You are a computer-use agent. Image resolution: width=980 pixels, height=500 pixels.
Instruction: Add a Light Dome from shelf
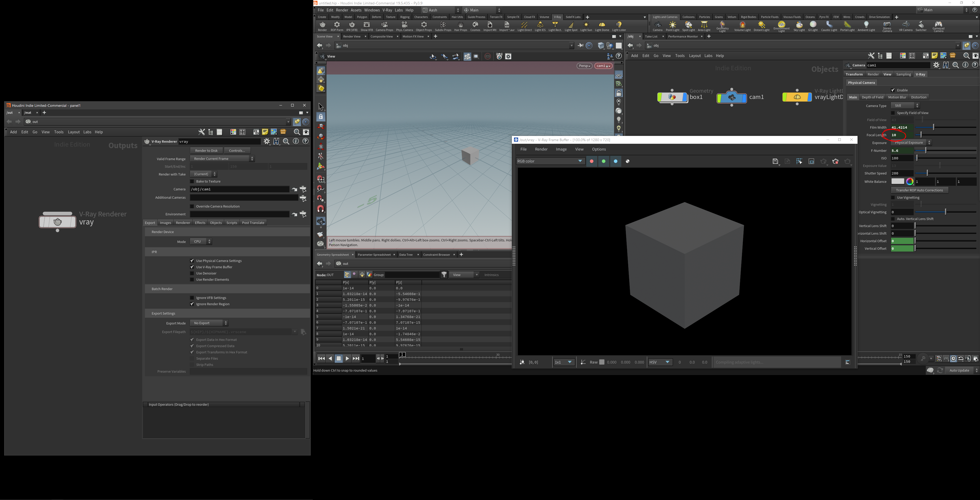[x=602, y=26]
